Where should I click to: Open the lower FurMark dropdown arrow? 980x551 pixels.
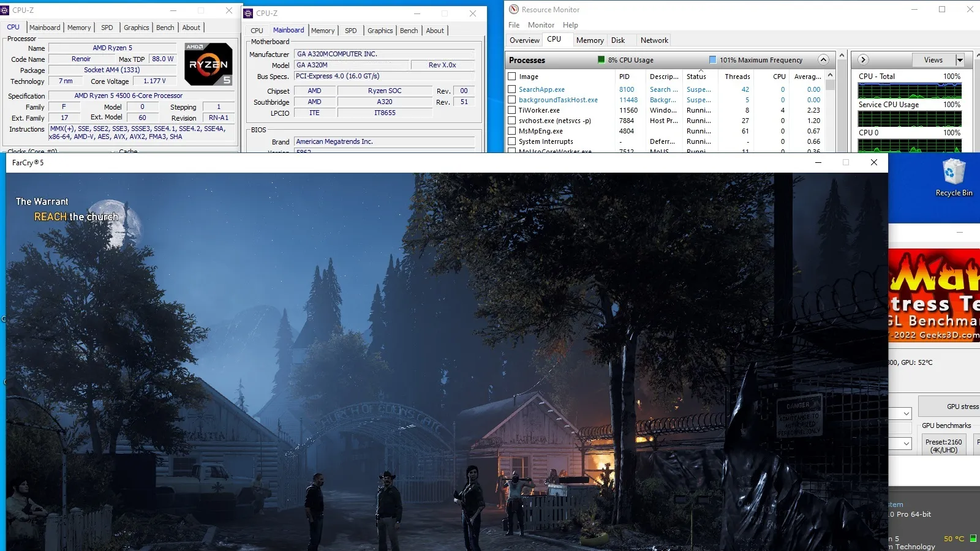coord(906,443)
